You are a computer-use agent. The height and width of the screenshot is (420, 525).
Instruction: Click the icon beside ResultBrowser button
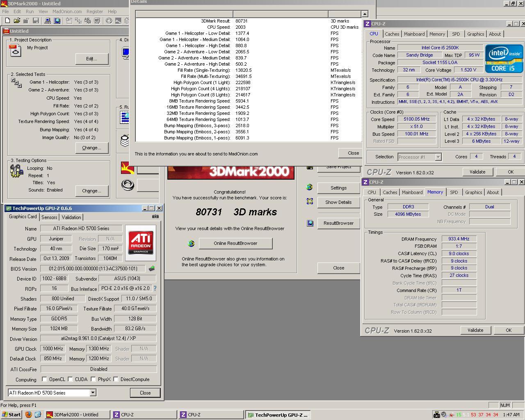310,223
